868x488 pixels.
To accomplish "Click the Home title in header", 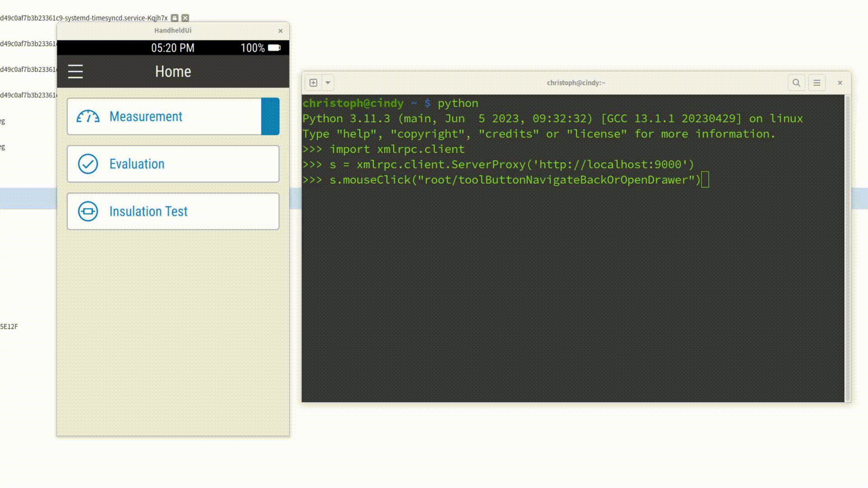I will tap(173, 71).
